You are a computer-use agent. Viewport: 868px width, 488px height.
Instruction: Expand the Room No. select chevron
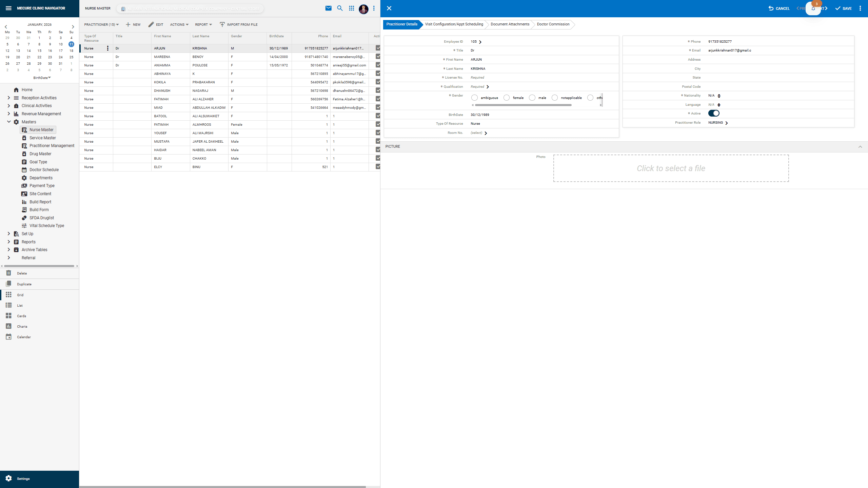486,133
